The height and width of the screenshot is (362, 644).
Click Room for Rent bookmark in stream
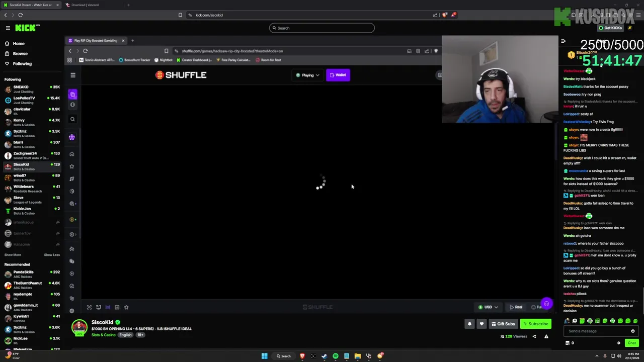click(268, 60)
